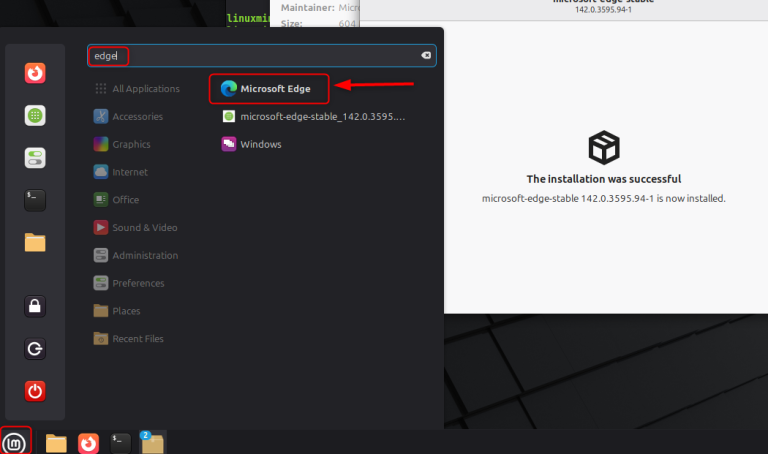Screen dimensions: 768x454
Task: Open Terminal from menu favorites sidebar
Action: tap(35, 201)
